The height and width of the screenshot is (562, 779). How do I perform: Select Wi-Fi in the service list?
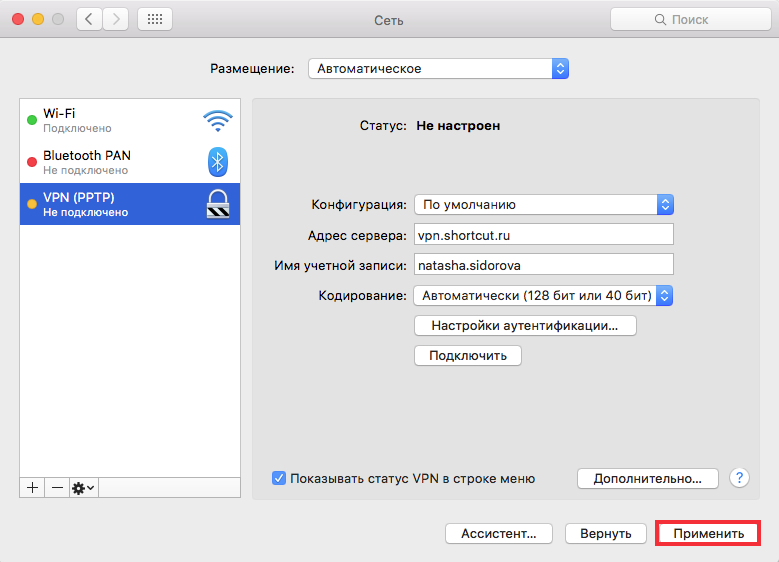pyautogui.click(x=130, y=120)
